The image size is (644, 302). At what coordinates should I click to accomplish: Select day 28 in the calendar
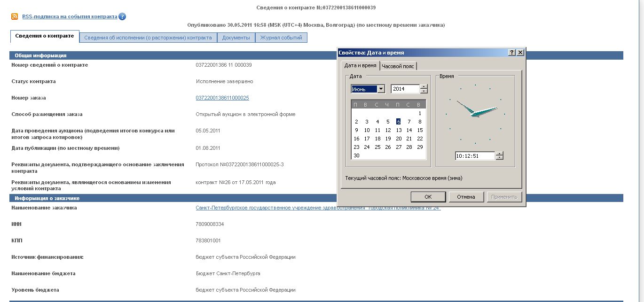[409, 147]
